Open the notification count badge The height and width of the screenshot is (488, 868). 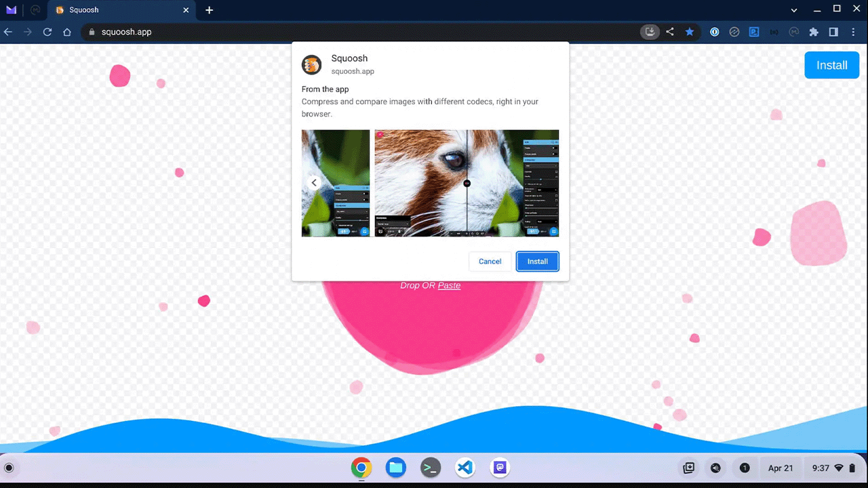click(x=745, y=468)
